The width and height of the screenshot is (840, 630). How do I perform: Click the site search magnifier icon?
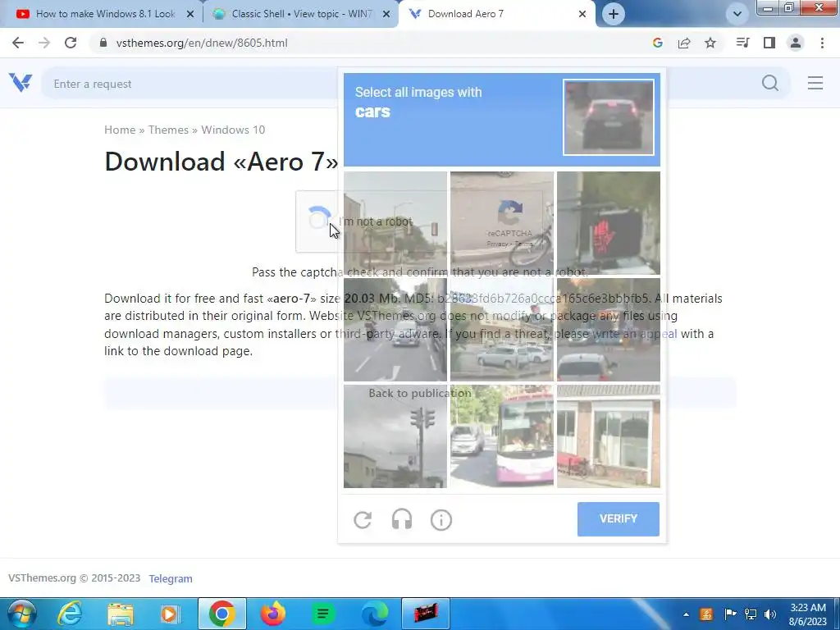(770, 83)
